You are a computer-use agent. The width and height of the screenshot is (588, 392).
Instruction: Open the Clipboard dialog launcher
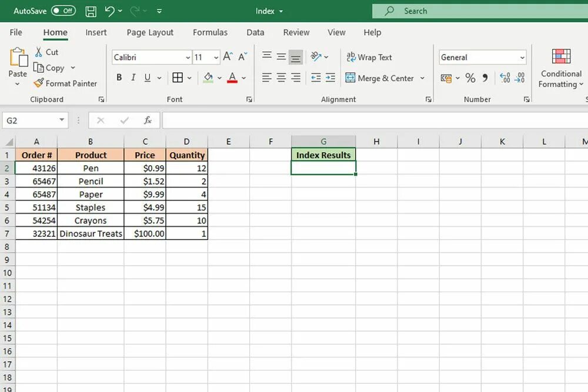coord(101,99)
